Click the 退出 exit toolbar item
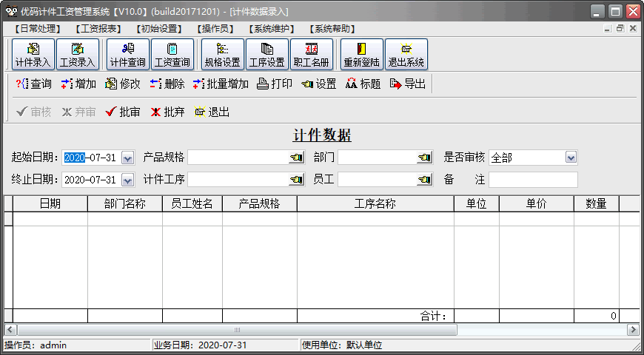The image size is (644, 355). coord(212,112)
